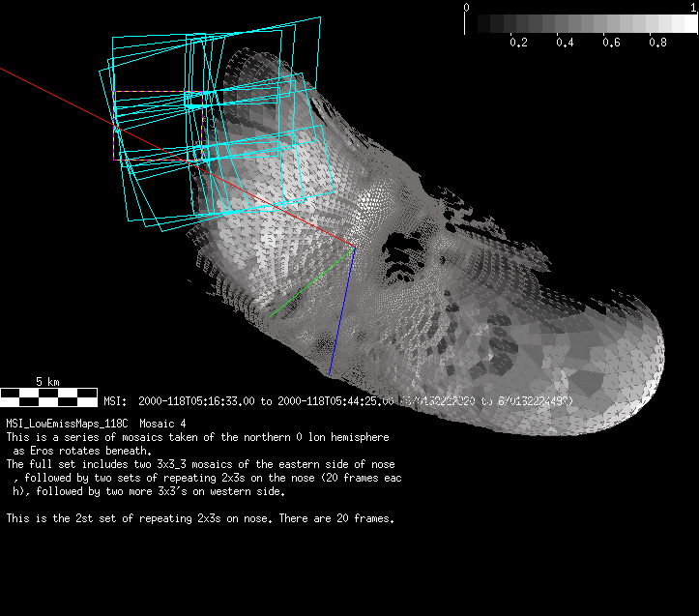Viewport: 699px width, 616px height.
Task: Click the red axis line toward upper-left
Action: coord(178,157)
